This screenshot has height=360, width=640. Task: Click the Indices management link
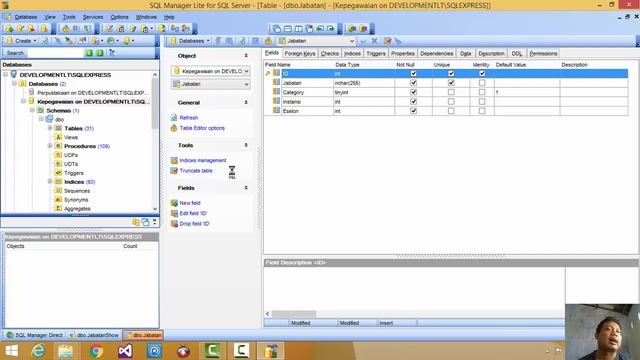(202, 160)
